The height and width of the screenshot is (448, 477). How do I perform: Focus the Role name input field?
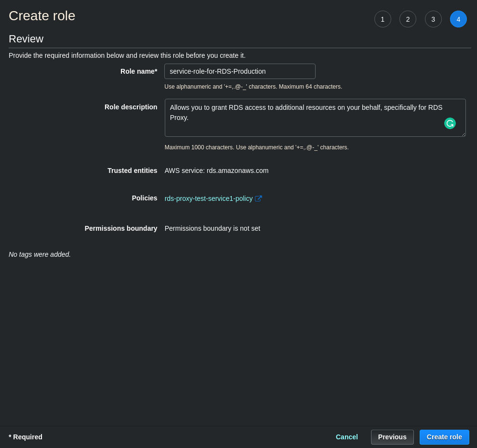pyautogui.click(x=239, y=71)
